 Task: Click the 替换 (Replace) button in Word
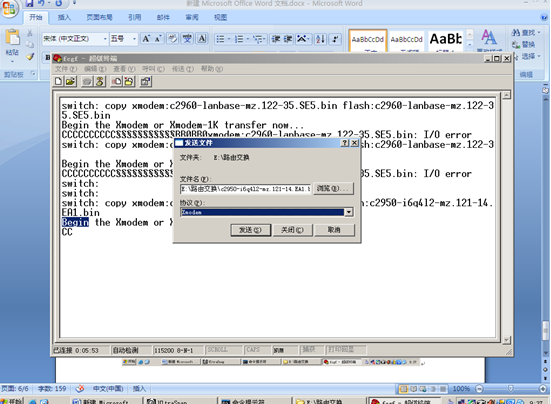[524, 45]
